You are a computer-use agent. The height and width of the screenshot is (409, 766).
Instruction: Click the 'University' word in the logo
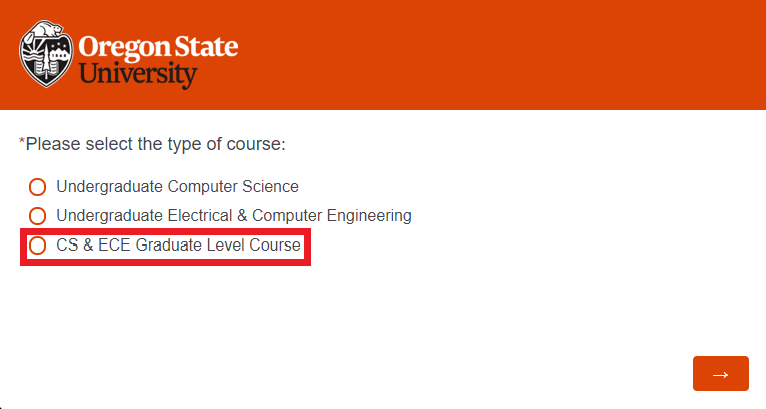138,73
